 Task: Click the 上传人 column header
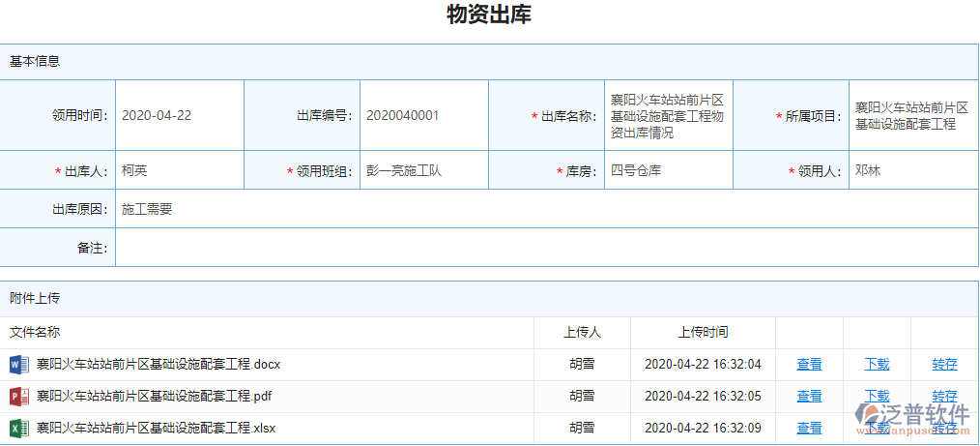[x=582, y=332]
